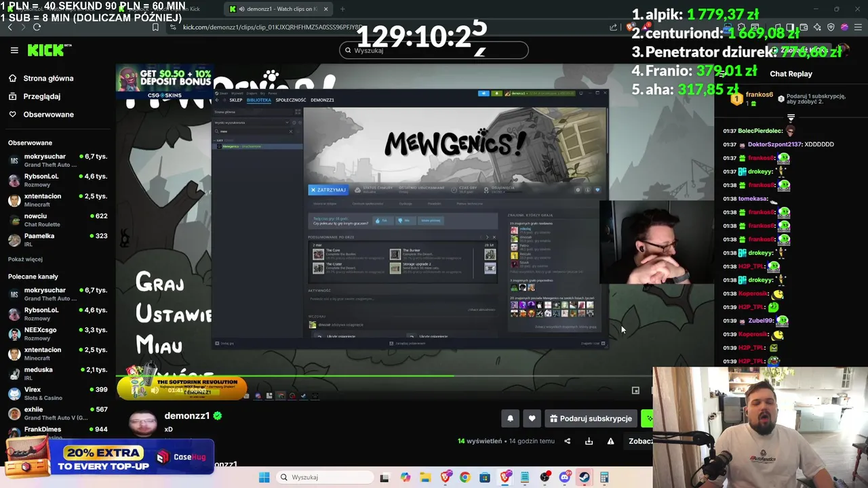The width and height of the screenshot is (868, 488).
Task: Open the CSG Skins deposit bonus banner
Action: tap(165, 83)
